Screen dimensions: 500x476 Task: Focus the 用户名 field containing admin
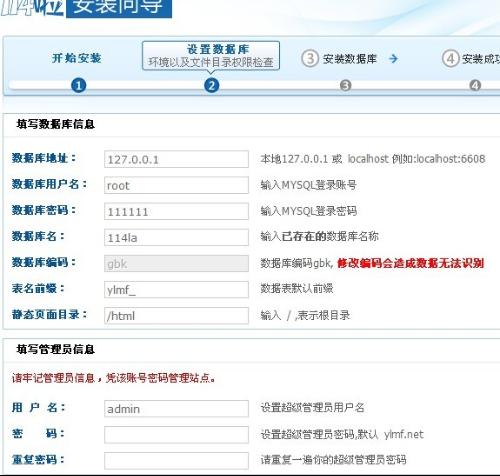pos(176,409)
